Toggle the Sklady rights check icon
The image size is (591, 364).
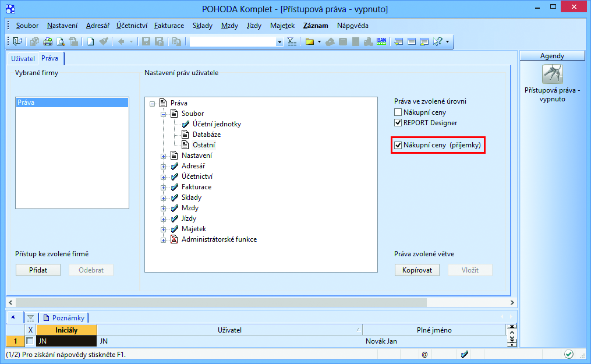175,197
